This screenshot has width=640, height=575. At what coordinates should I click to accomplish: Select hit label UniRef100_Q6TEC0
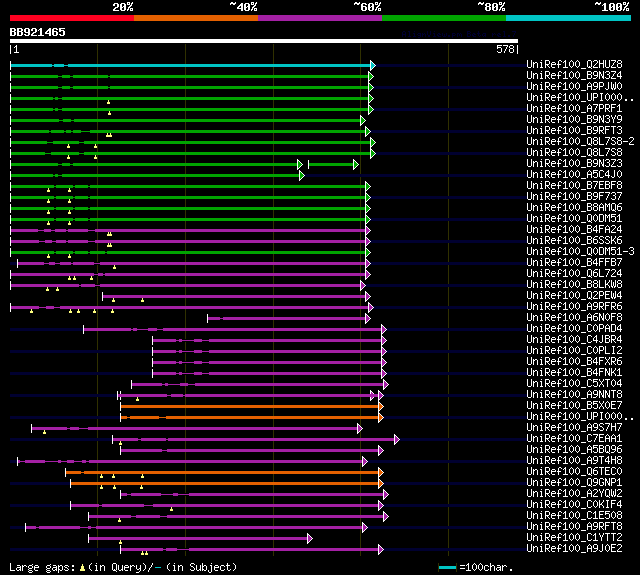574,472
